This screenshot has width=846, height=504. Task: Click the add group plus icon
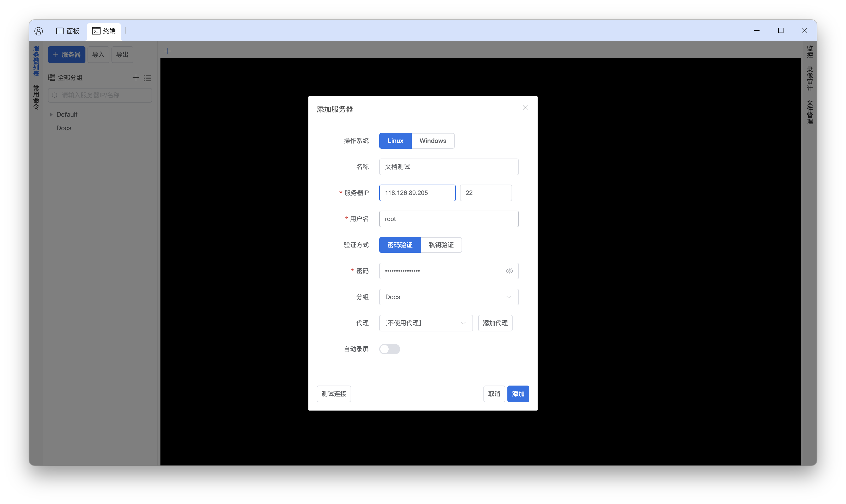pos(135,78)
